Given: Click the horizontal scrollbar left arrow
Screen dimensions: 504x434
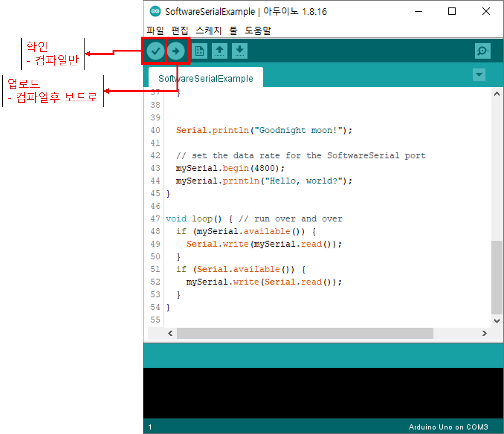Looking at the screenshot, I should coord(170,333).
